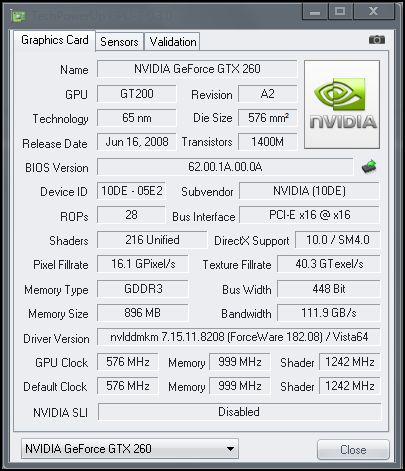Click the Pixel Fillrate label
This screenshot has width=405, height=471.
61,265
